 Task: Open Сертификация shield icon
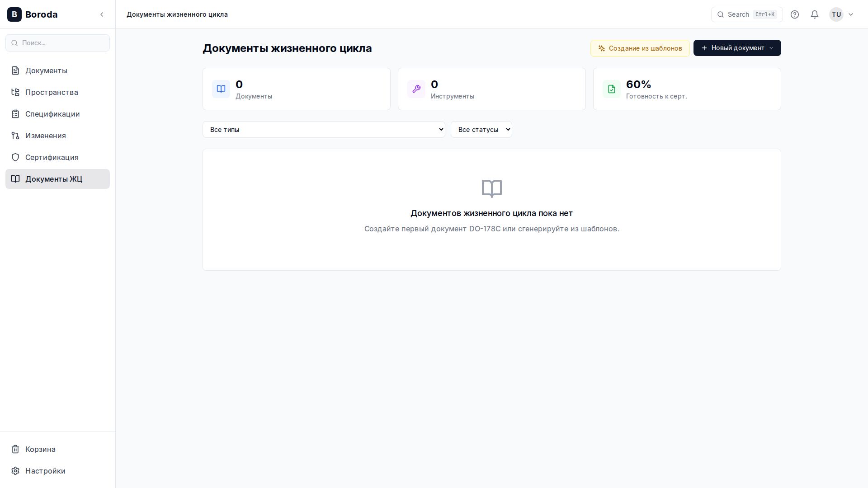pyautogui.click(x=15, y=157)
